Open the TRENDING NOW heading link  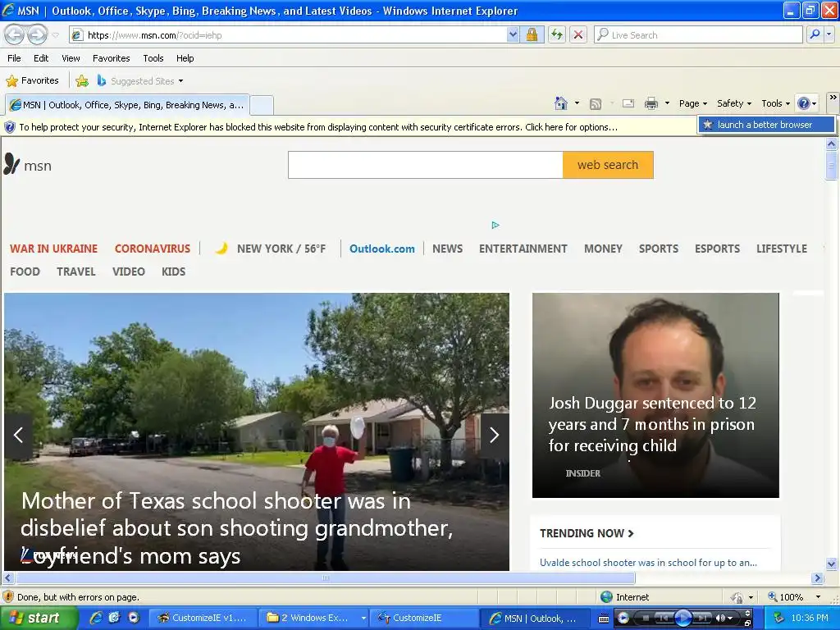point(587,533)
